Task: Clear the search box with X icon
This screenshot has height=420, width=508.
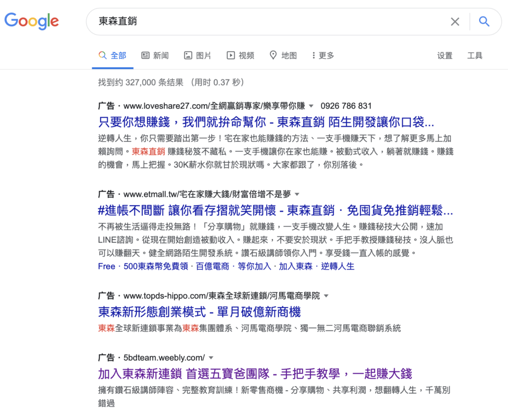Action: (455, 22)
